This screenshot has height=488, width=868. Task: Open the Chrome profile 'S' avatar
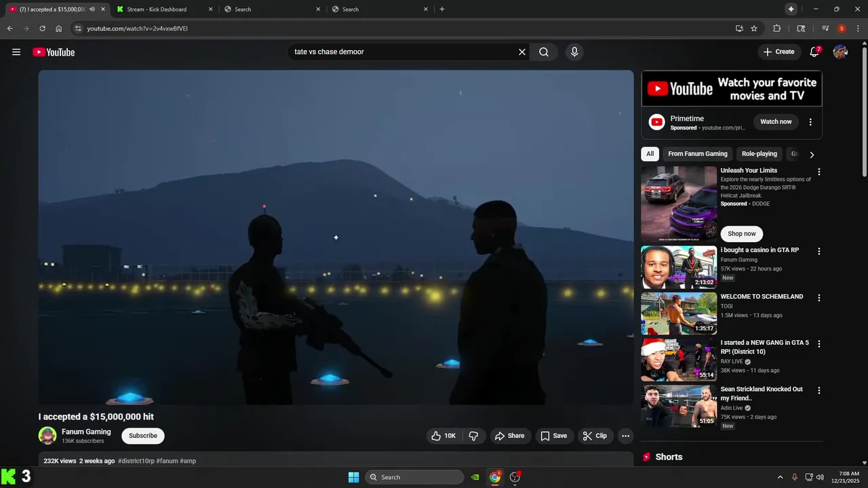click(842, 28)
